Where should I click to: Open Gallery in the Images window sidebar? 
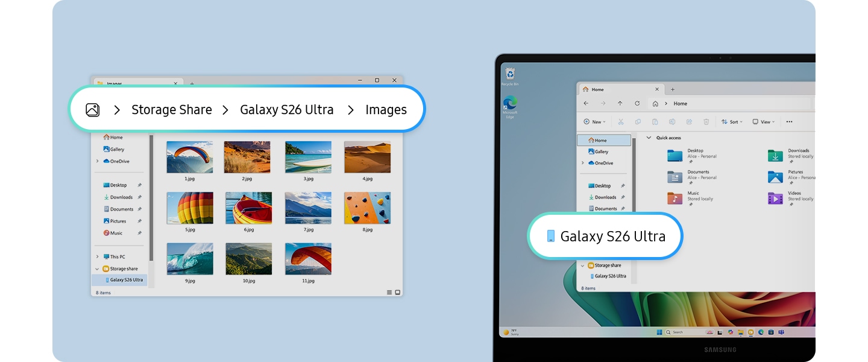click(114, 149)
